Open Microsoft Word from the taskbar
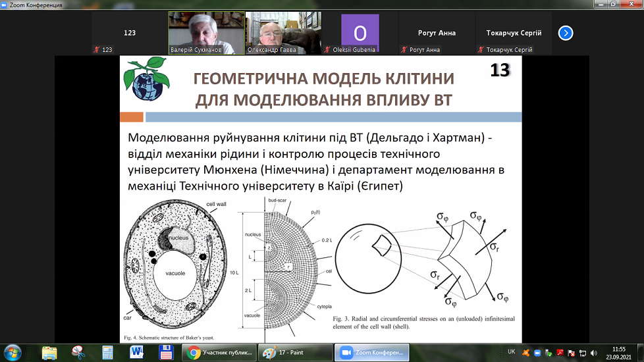 click(137, 353)
